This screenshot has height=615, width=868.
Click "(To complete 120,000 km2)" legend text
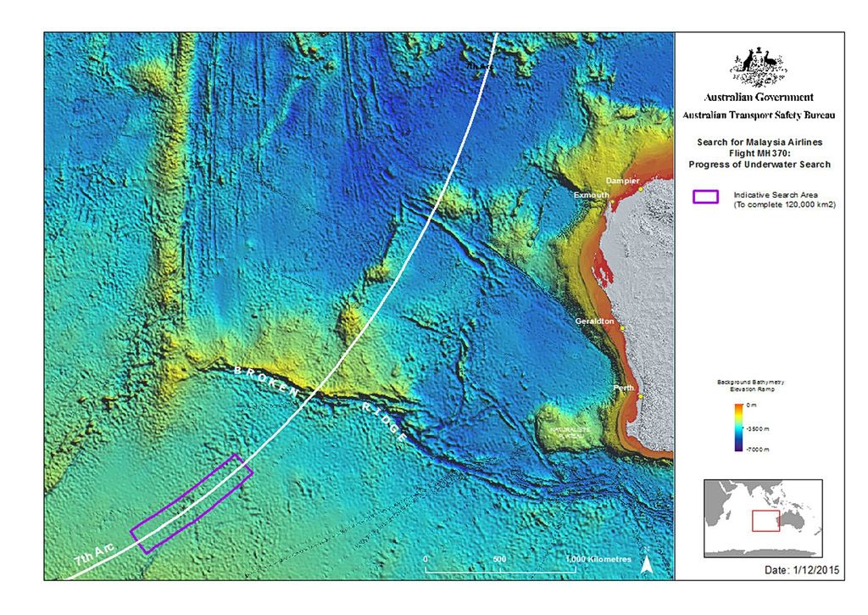point(784,204)
